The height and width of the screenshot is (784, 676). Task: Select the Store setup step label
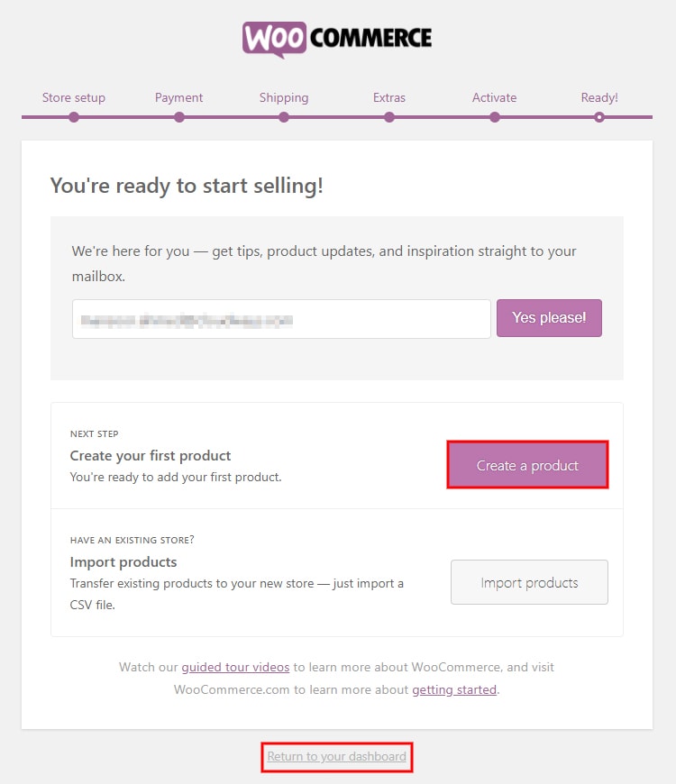tap(74, 97)
